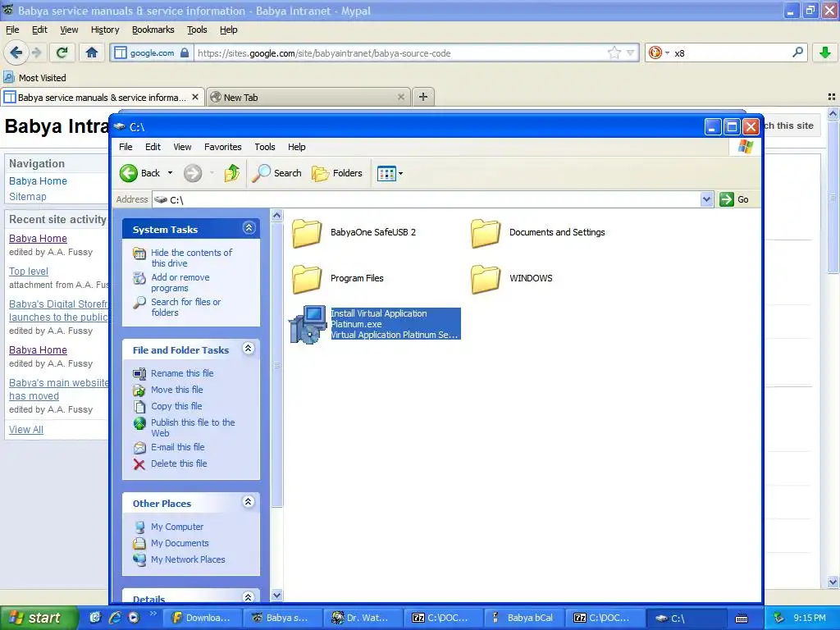This screenshot has height=630, width=840.
Task: Open My Computer from Other Places
Action: click(x=177, y=527)
